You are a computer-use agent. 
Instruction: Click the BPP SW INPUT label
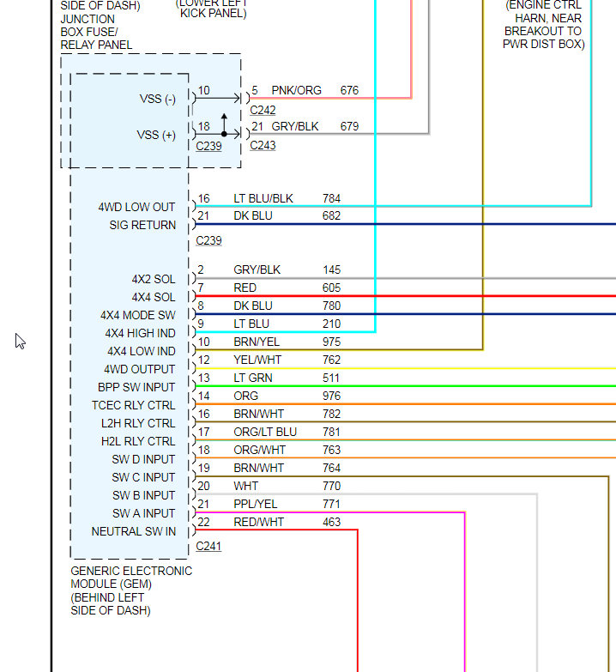[x=136, y=387]
